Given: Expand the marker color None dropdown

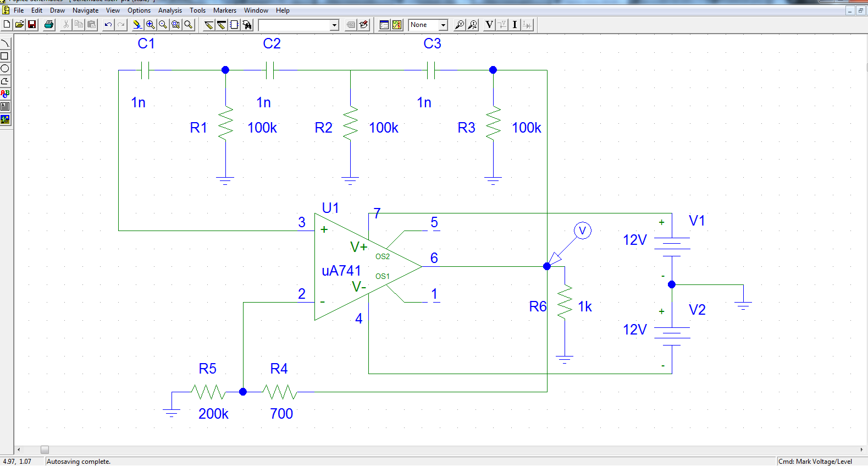Looking at the screenshot, I should click(443, 25).
